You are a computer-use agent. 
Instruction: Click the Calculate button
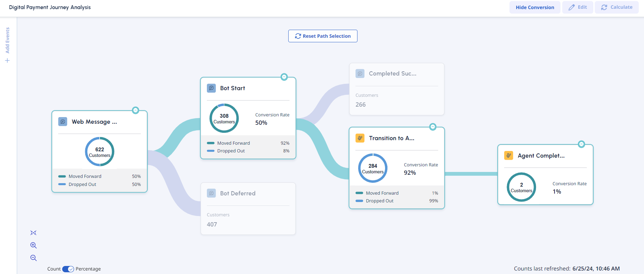[x=617, y=7]
